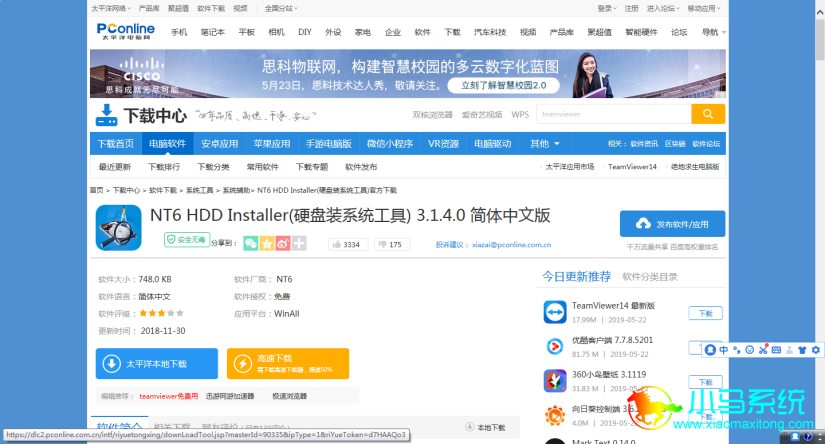
Task: Click IME toolbar user avatar icon
Action: tap(710, 350)
